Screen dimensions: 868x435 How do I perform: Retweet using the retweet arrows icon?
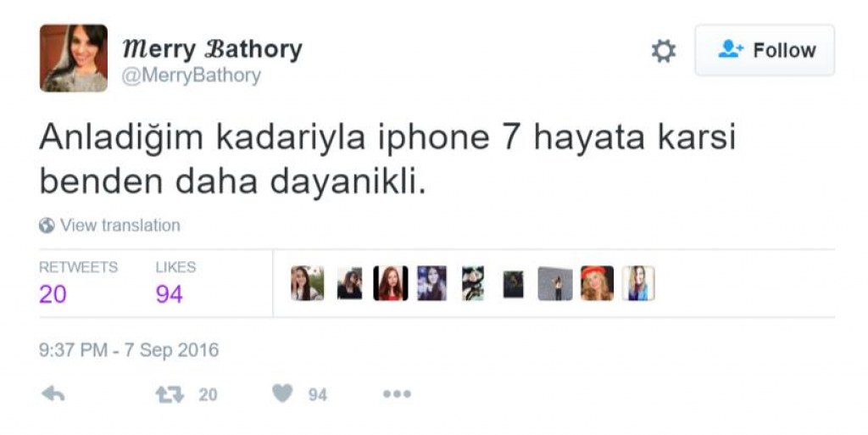pos(170,394)
